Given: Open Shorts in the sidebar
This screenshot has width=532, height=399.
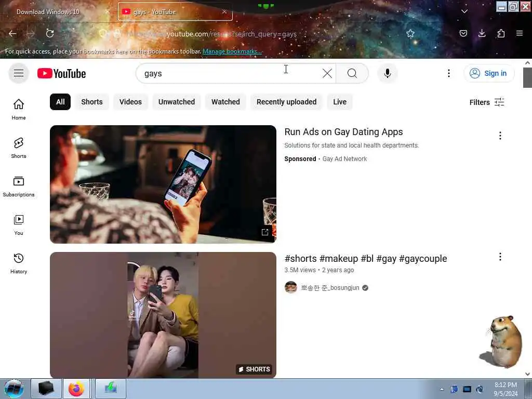Looking at the screenshot, I should coord(19,148).
